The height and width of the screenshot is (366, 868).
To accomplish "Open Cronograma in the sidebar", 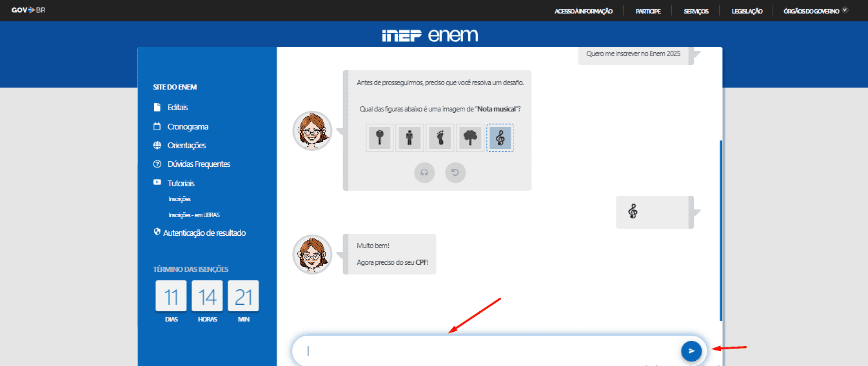I will click(x=188, y=127).
